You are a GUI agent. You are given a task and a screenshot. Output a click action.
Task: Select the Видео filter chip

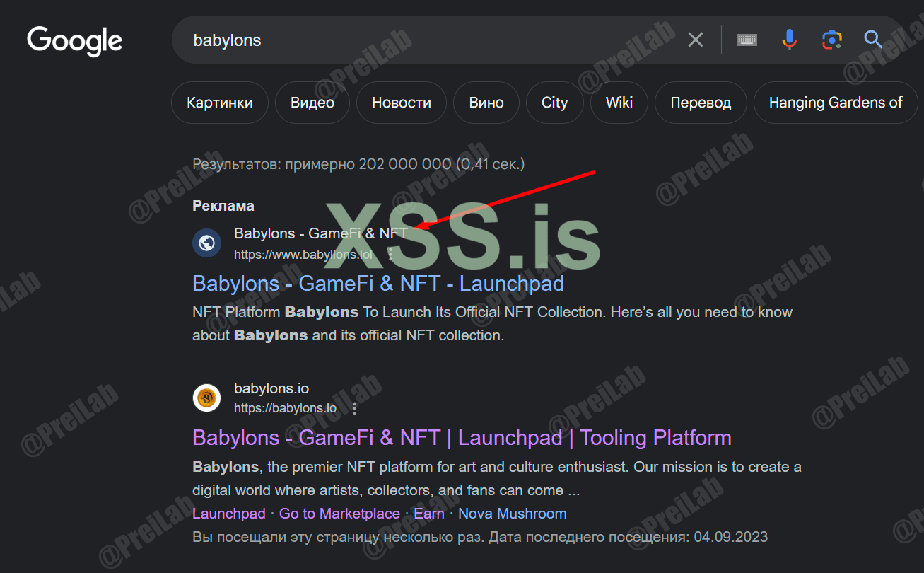tap(312, 103)
